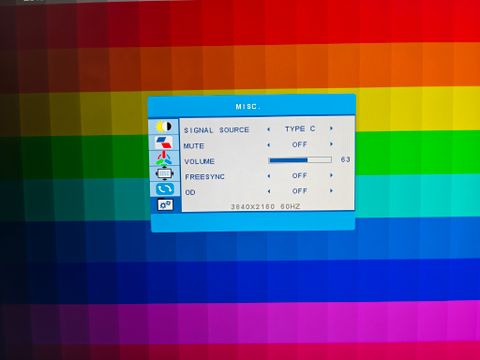Click the OD overdrive label
The height and width of the screenshot is (360, 480).
tap(190, 192)
